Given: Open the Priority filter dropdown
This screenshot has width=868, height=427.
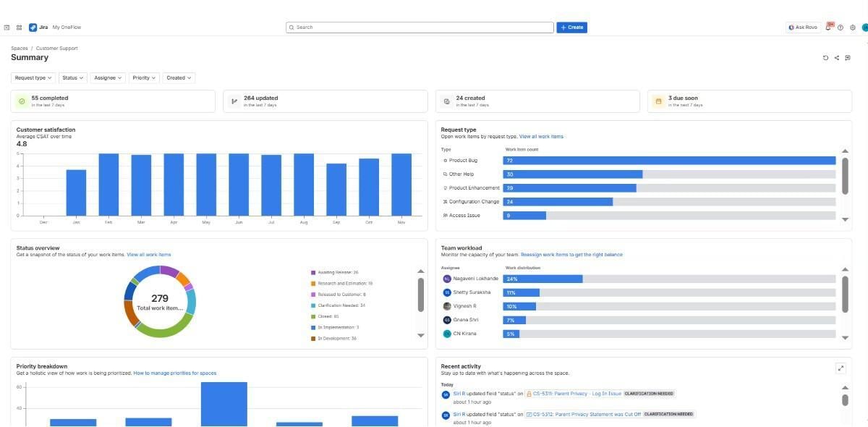Looking at the screenshot, I should click(x=145, y=78).
